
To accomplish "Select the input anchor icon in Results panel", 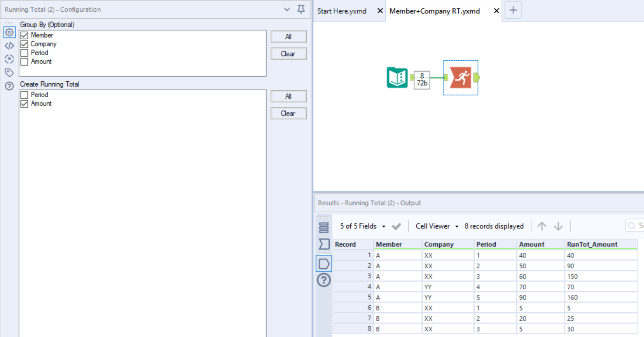I will pos(324,263).
